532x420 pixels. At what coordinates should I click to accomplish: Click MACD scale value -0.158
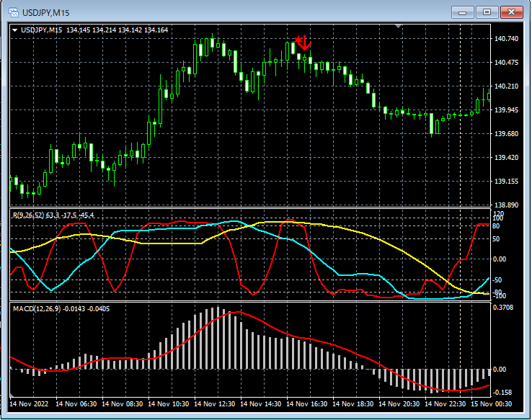coord(502,392)
